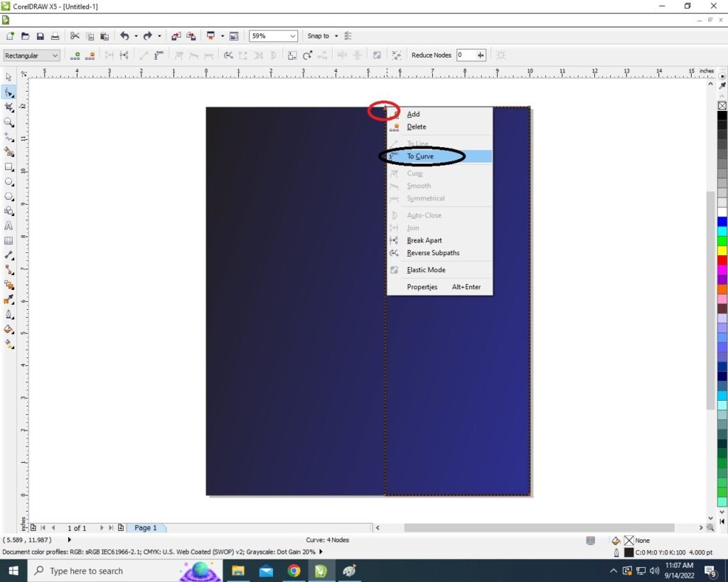Select the Polygon tool
728x582 pixels.
tap(9, 196)
